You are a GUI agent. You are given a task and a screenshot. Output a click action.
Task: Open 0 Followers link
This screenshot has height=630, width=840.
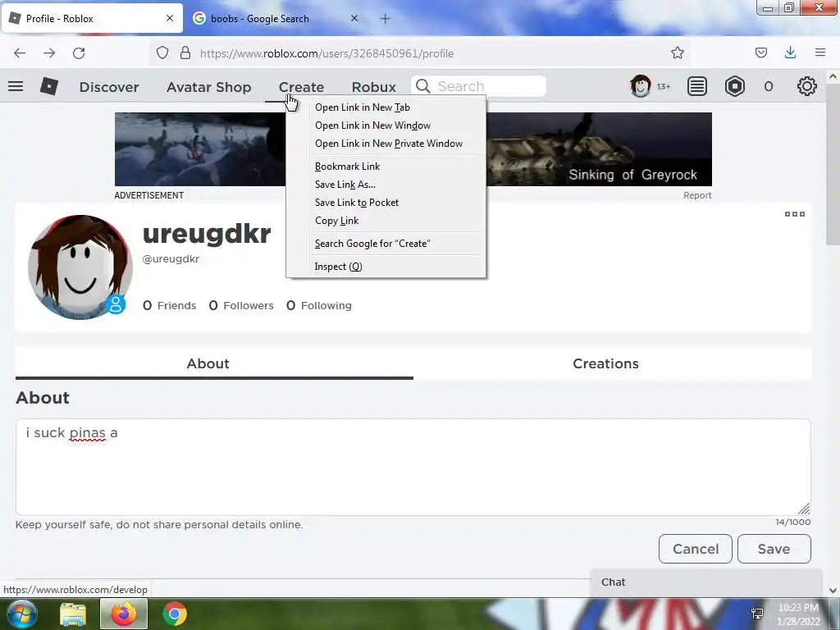point(241,305)
